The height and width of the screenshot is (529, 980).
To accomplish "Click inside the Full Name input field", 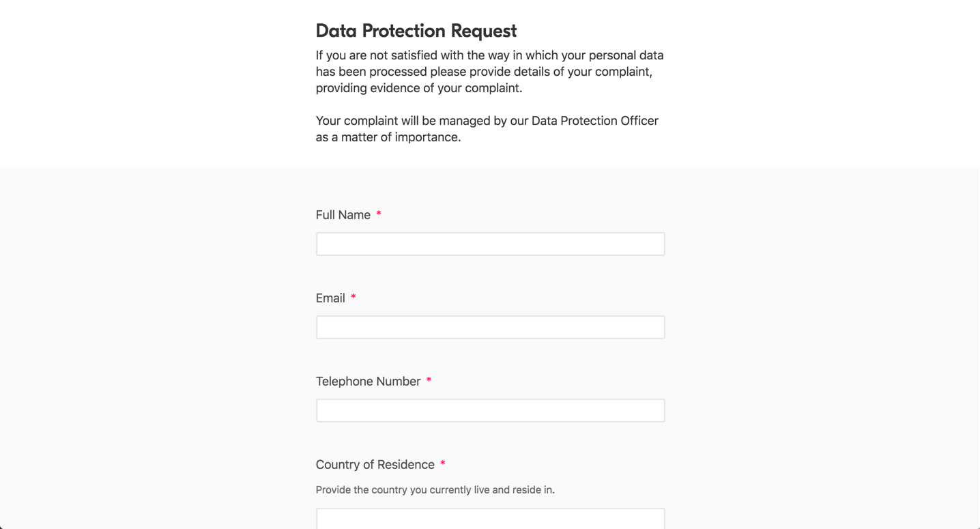I will [489, 244].
